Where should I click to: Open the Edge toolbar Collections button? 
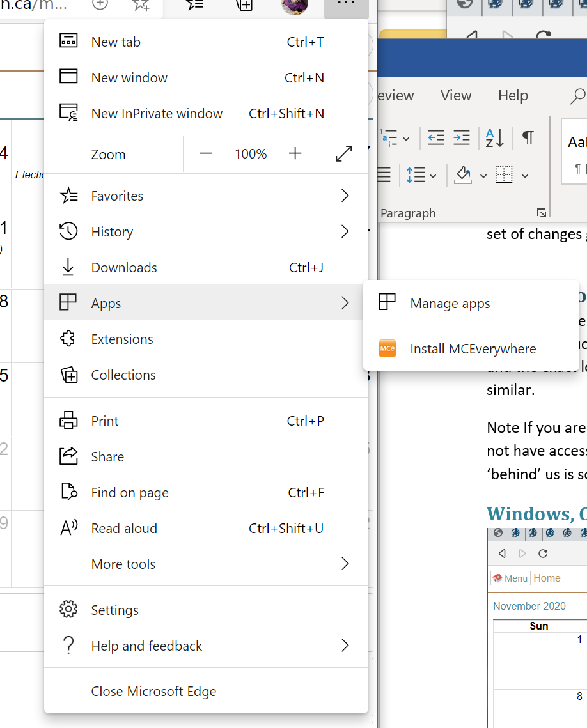coord(244,4)
